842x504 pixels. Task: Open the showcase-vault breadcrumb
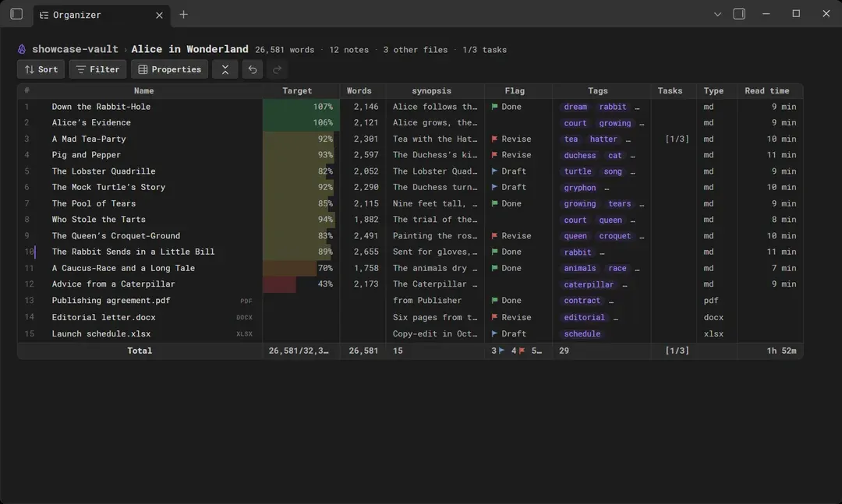[75, 49]
